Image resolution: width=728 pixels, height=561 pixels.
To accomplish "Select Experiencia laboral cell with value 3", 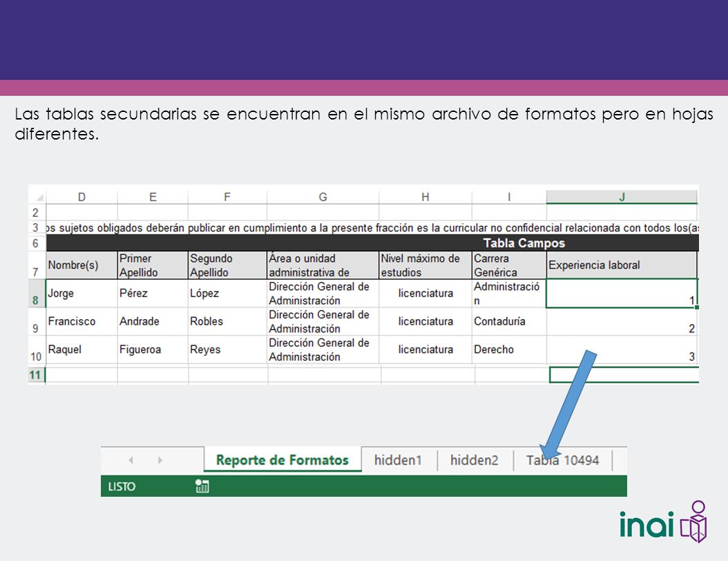I will [x=622, y=350].
